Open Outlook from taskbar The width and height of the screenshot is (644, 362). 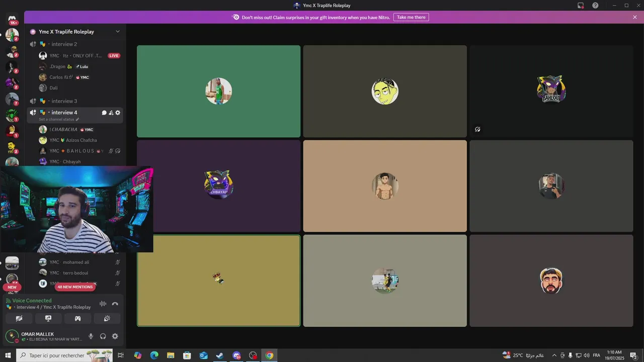(203, 355)
